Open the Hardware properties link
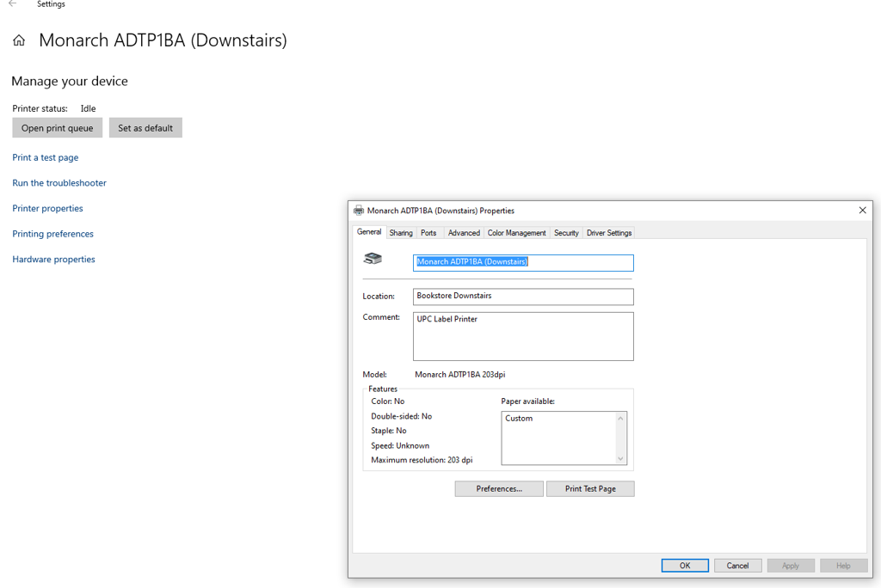The width and height of the screenshot is (881, 588). pos(53,260)
